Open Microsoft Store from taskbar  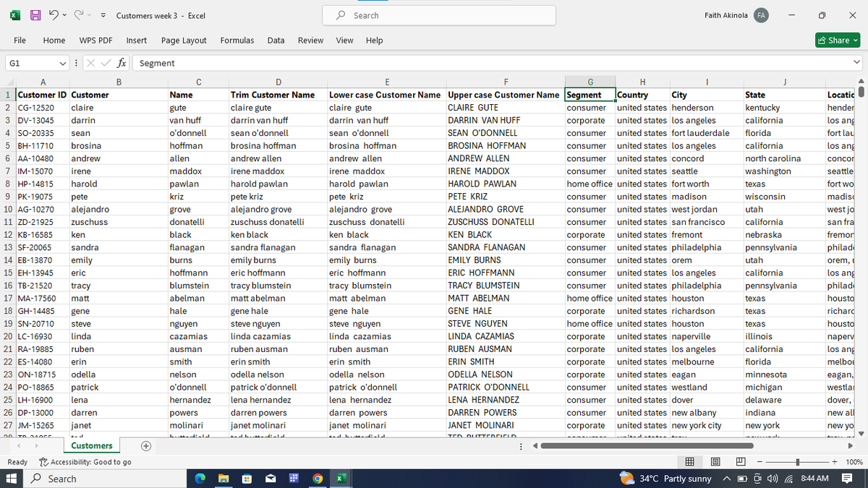[x=247, y=479]
